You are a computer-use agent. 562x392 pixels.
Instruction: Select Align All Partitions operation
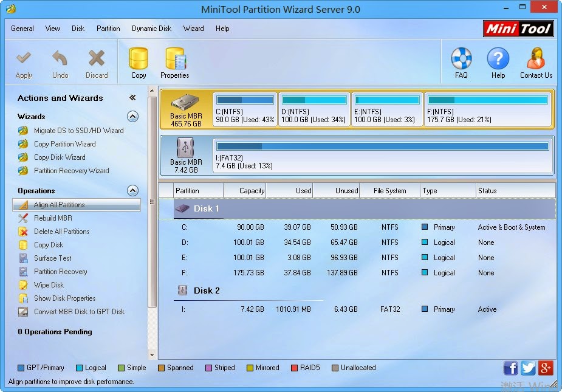[x=77, y=205]
